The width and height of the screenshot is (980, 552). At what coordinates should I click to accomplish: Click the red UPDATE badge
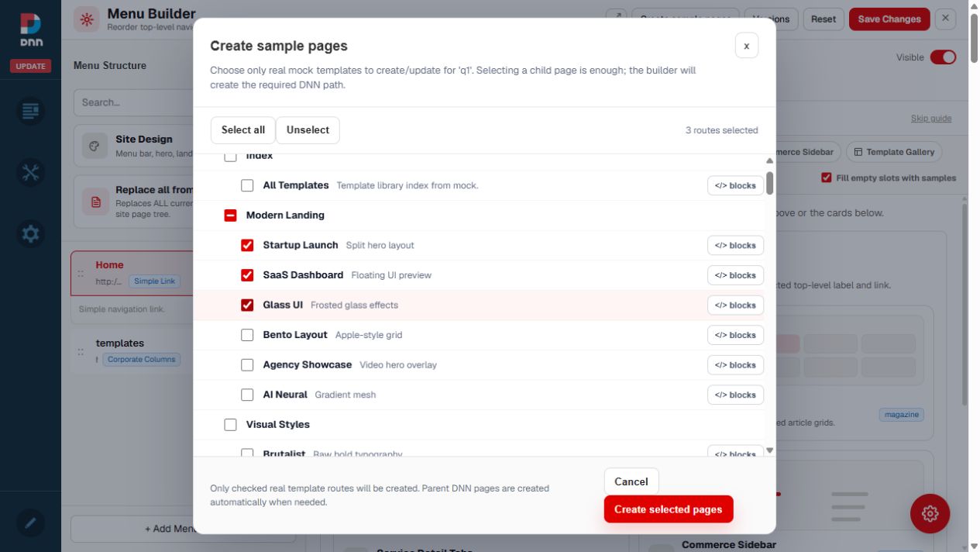coord(30,66)
